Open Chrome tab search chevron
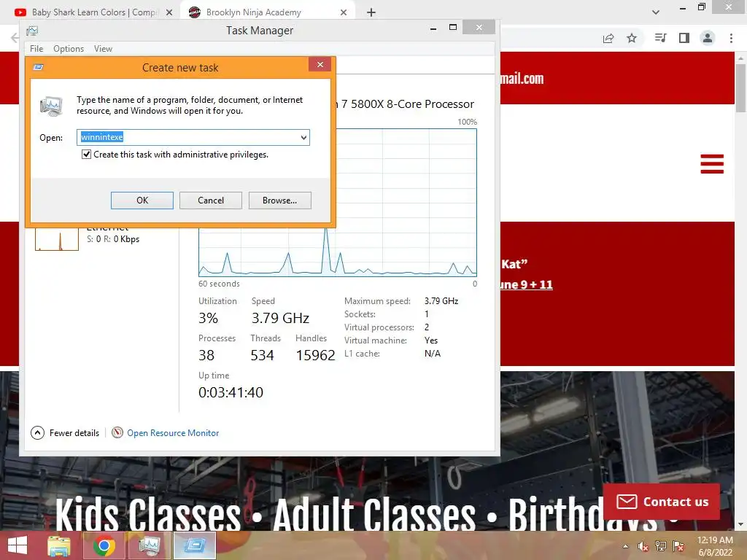 656,12
